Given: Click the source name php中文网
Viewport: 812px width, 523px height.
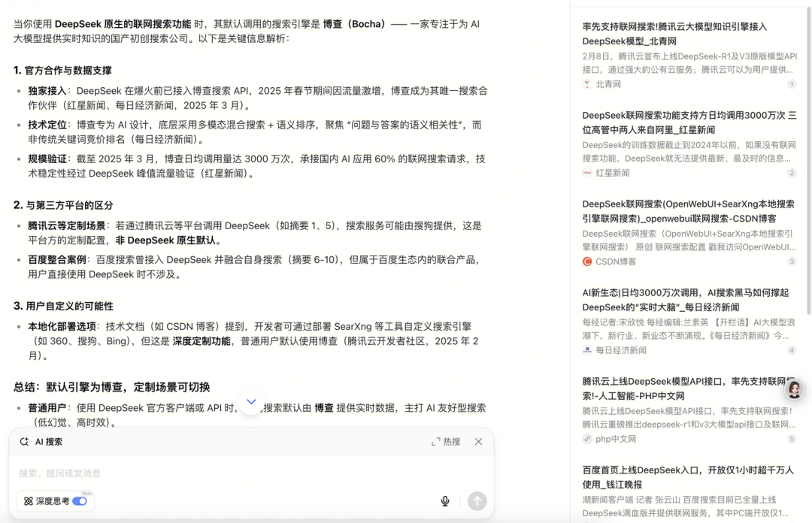Looking at the screenshot, I should (x=616, y=439).
